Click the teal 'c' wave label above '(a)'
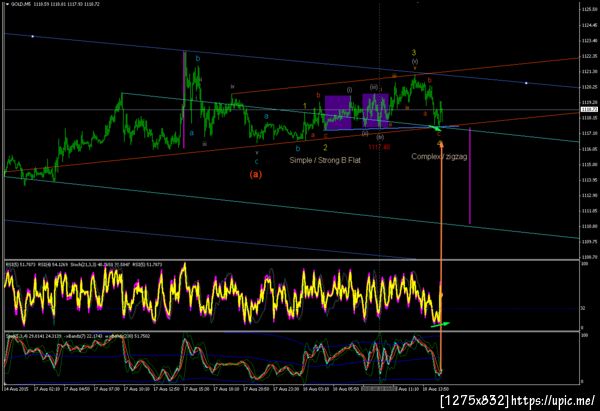 [x=256, y=161]
